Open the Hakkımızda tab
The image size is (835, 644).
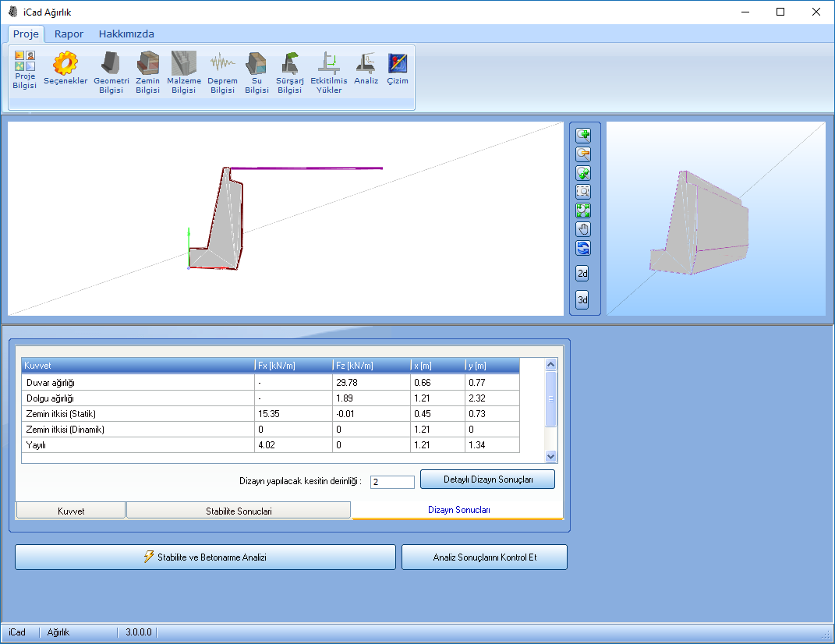coord(126,34)
